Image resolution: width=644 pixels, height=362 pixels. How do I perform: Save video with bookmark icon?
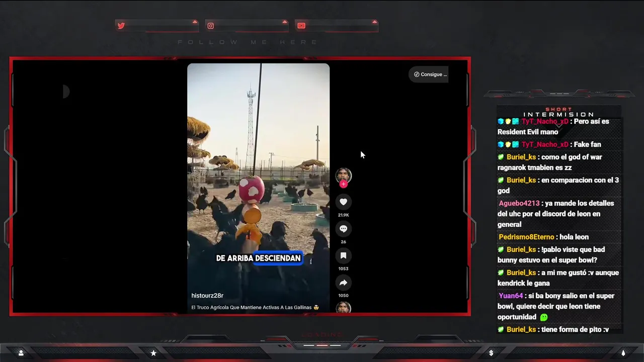coord(343,255)
